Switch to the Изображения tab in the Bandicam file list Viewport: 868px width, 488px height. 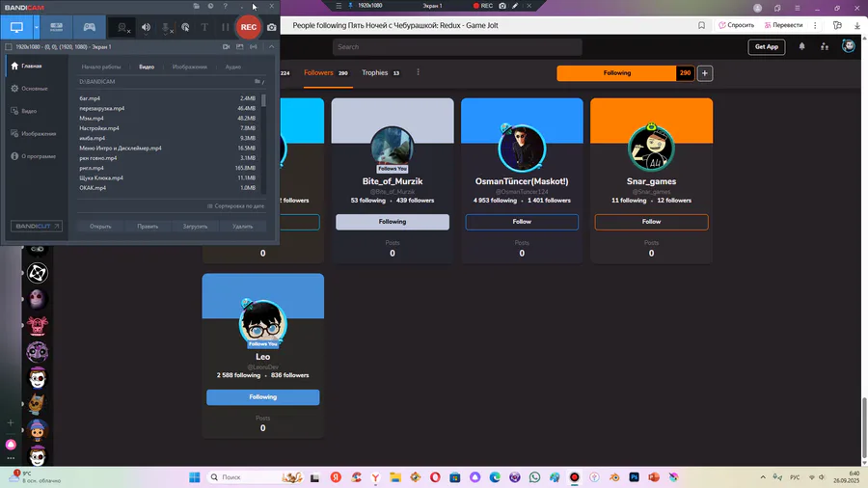(x=189, y=67)
